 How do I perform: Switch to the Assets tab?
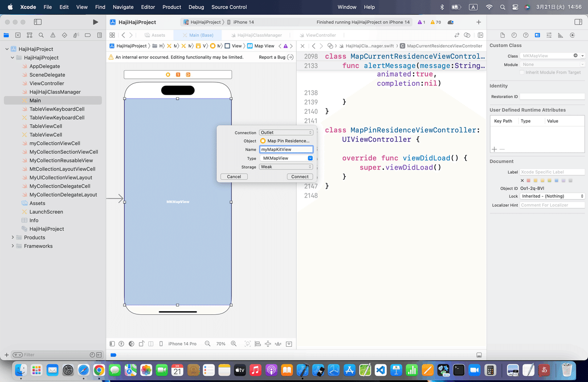point(155,35)
